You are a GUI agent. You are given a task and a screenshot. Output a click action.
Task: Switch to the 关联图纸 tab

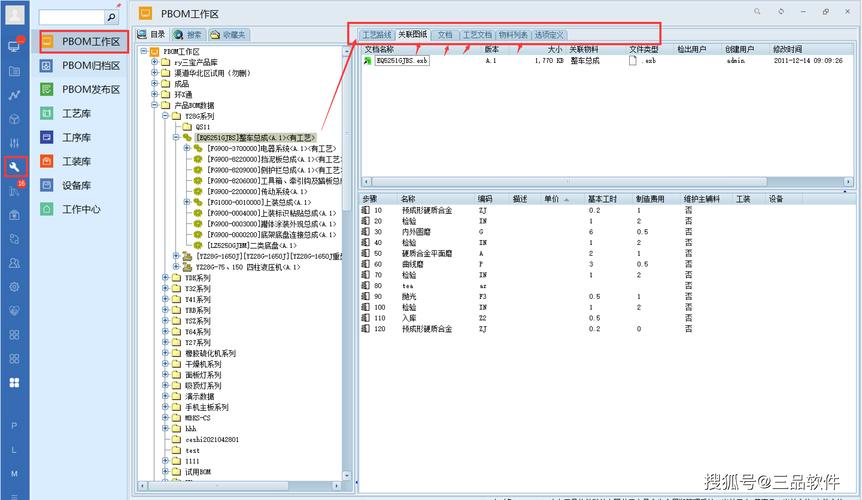tap(413, 34)
